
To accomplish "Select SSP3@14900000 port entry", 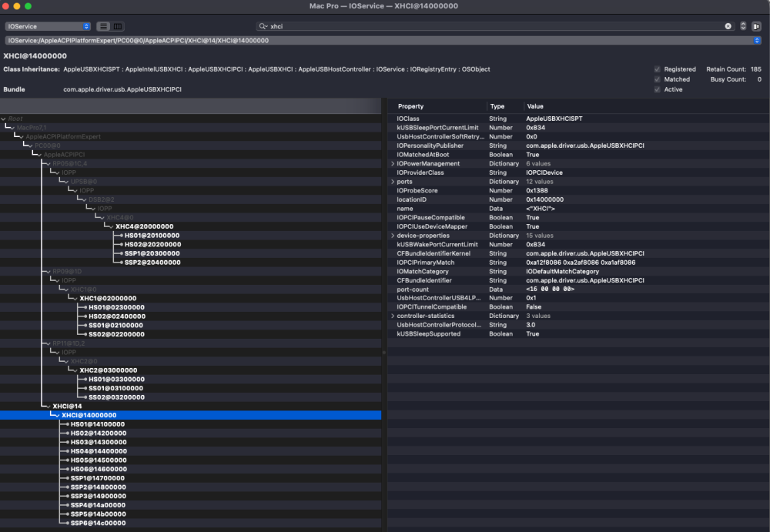I will tap(99, 496).
